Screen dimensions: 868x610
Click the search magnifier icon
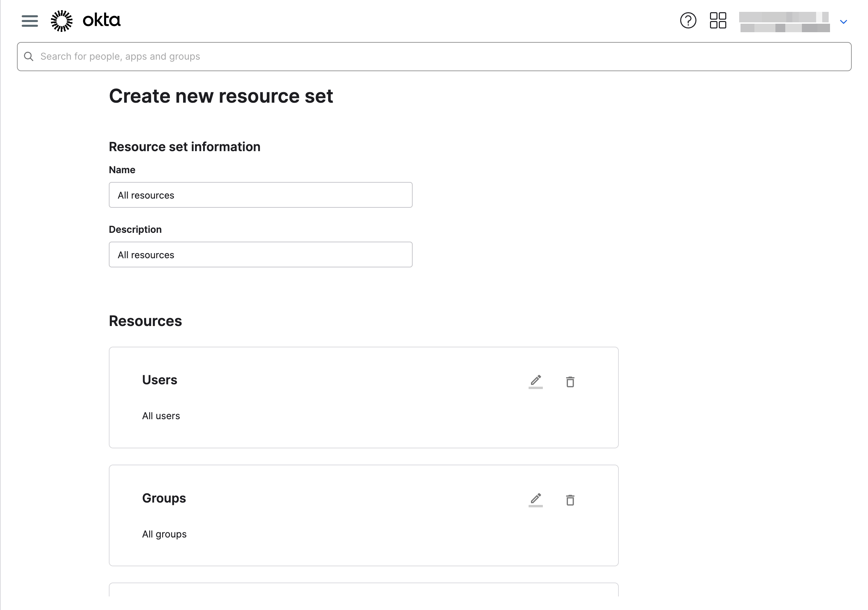(29, 56)
